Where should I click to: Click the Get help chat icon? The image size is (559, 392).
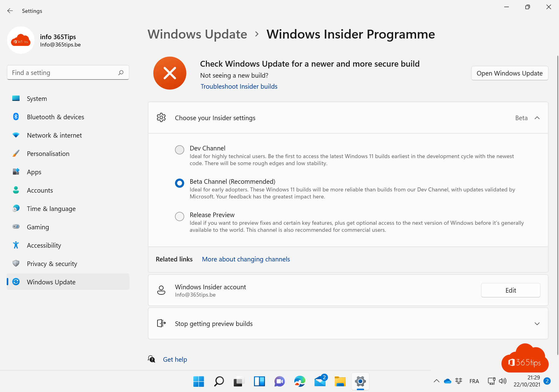[151, 359]
